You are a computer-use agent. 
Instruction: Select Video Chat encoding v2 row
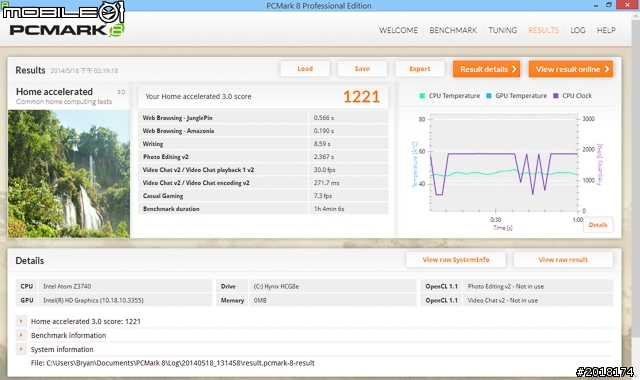[x=263, y=183]
